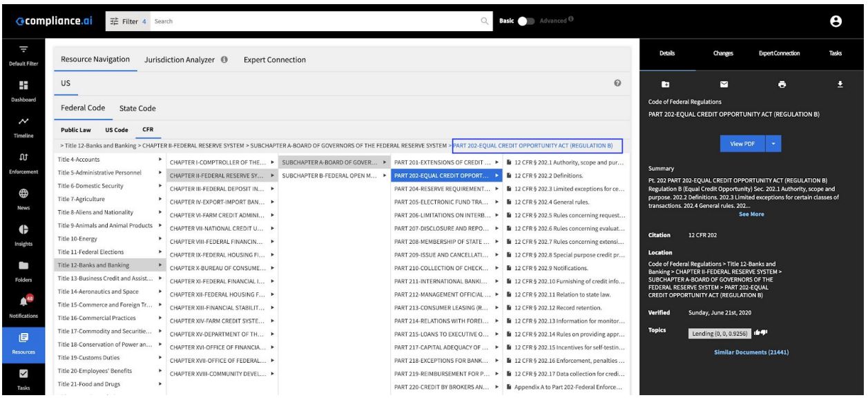Screen dimensions: 868x400
Task: Open Similar Documents (21441) link
Action: click(751, 352)
